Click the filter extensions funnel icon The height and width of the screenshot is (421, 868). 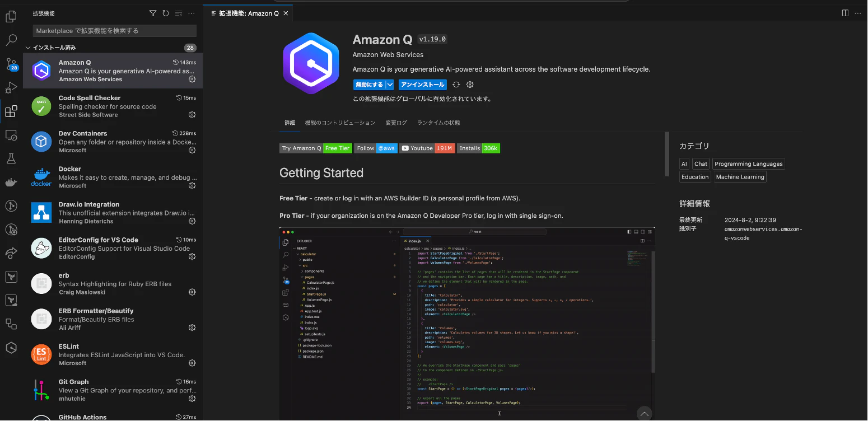pos(153,13)
